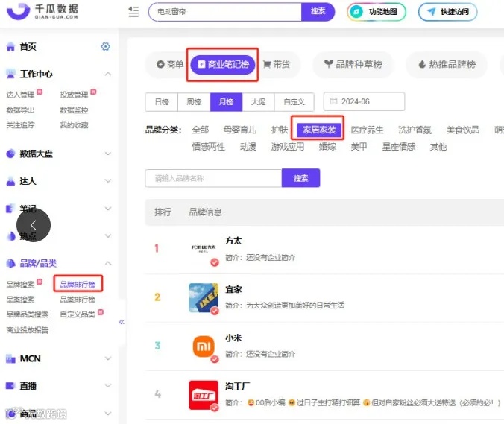Expand the 商品 section chevron

tap(108, 414)
